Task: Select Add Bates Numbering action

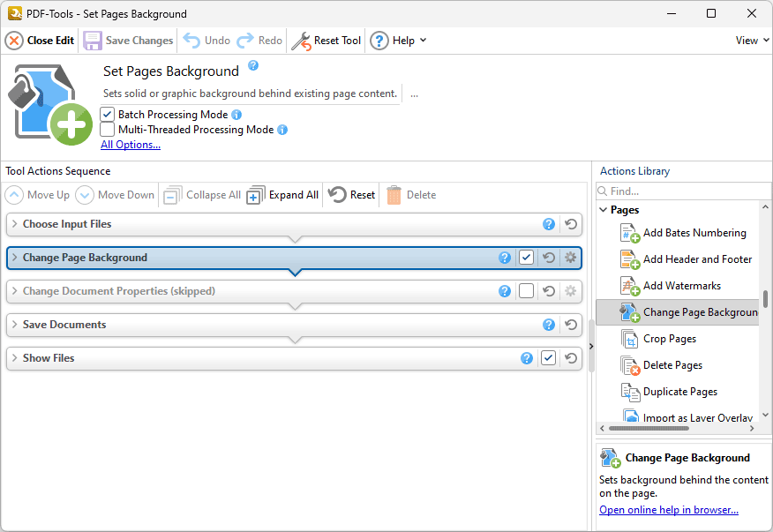Action: pos(683,233)
